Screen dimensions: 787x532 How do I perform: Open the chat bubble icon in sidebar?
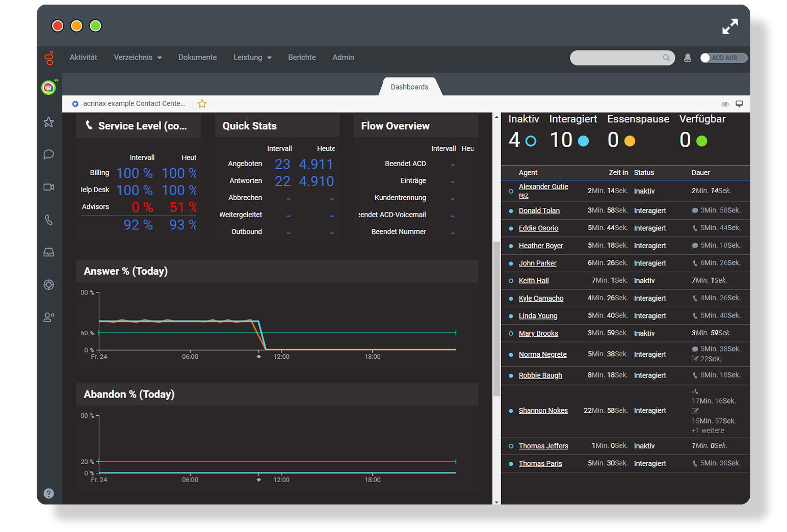click(x=48, y=154)
